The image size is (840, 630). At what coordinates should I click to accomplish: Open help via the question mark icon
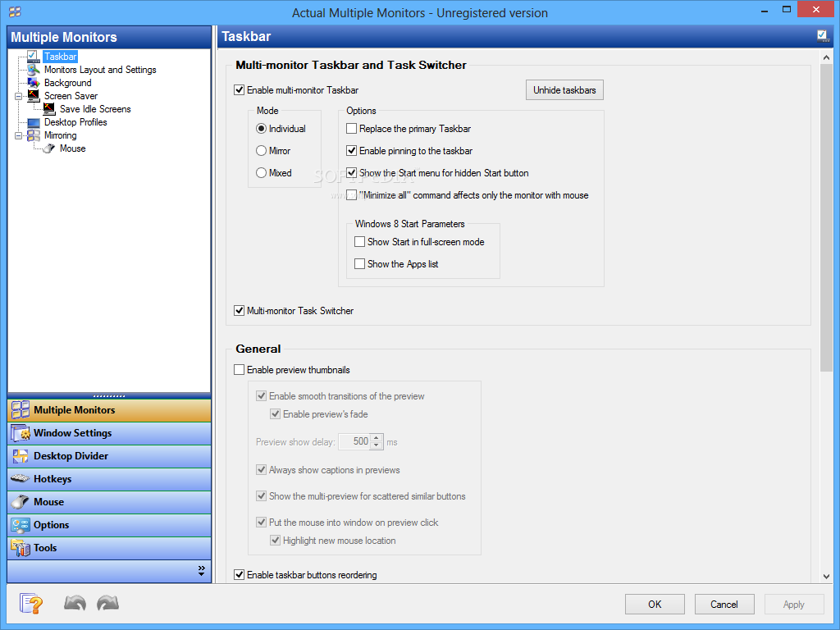coord(31,604)
